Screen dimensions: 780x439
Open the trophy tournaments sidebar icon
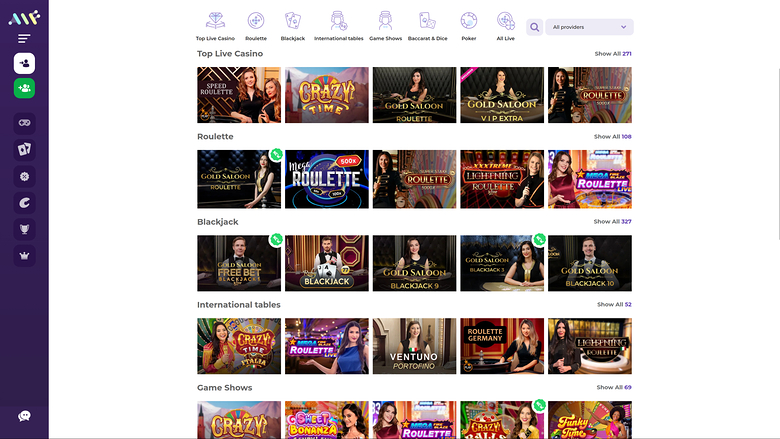tap(24, 229)
